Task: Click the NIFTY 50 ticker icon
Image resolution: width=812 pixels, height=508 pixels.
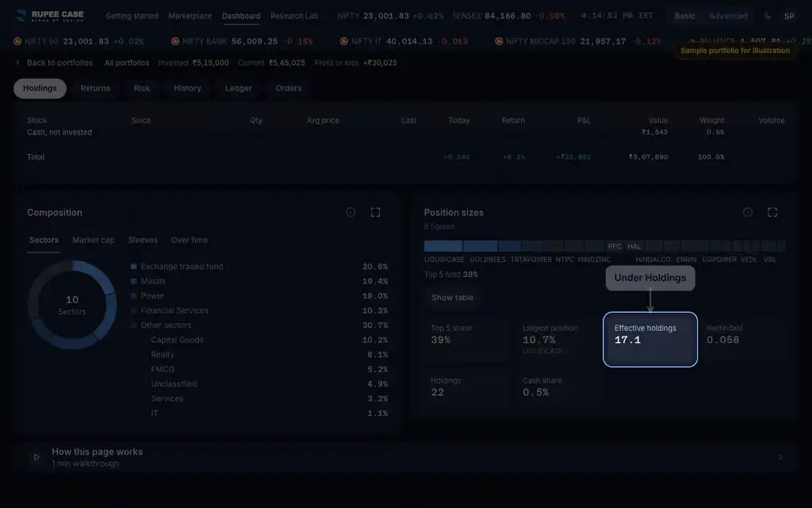Action: 17,41
